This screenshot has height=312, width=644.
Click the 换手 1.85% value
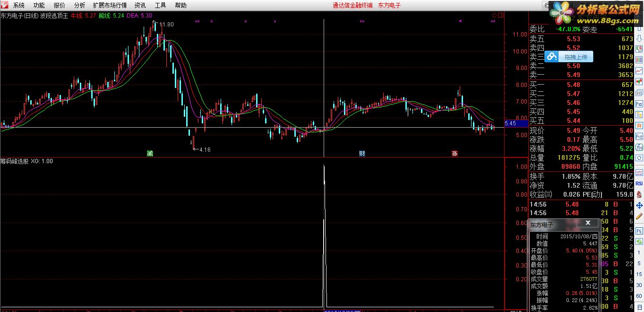tap(570, 176)
